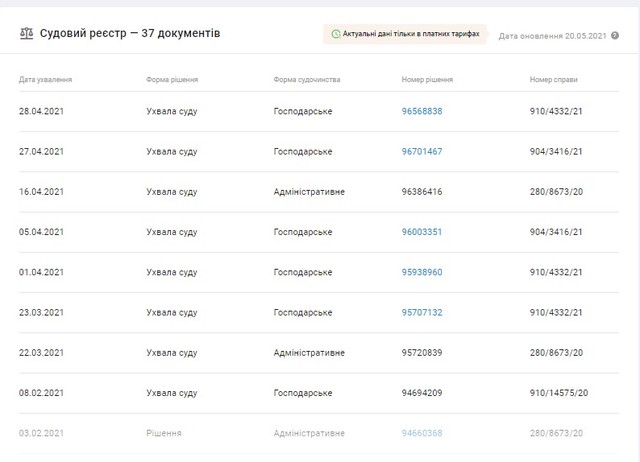640x462 pixels.
Task: Open decision 96003351 link
Action: tap(421, 232)
